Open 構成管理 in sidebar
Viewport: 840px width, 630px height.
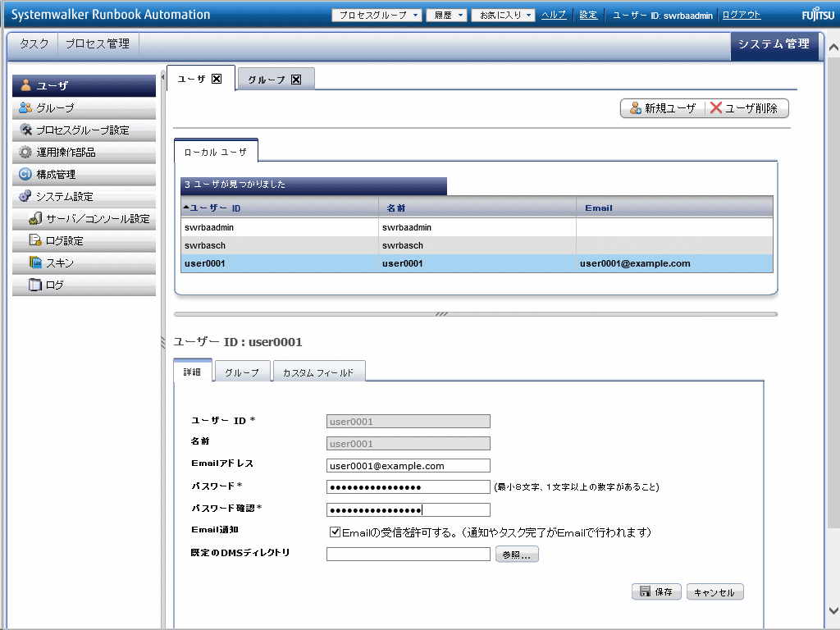pos(84,174)
